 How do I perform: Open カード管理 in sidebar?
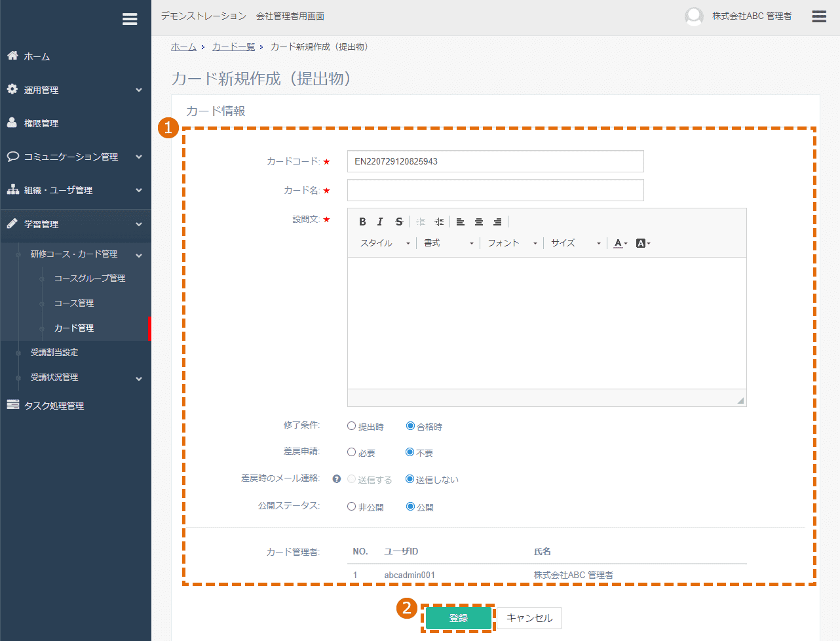(74, 328)
